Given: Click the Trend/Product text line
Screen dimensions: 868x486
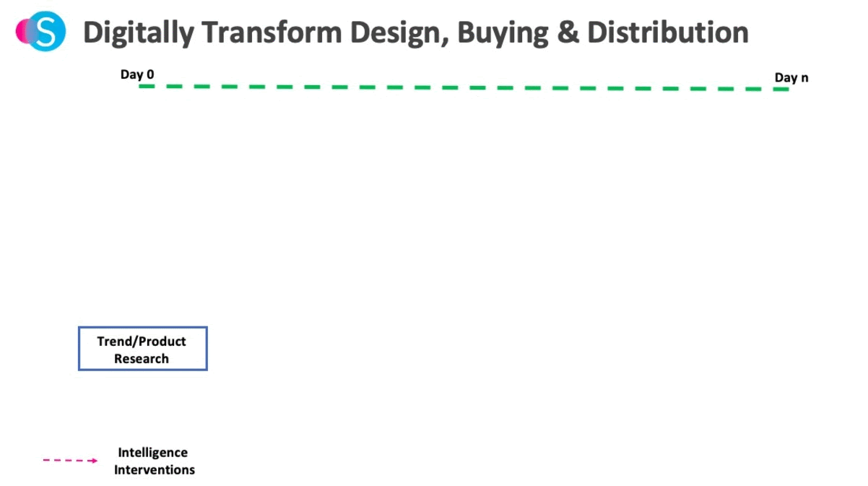Looking at the screenshot, I should 142,342.
